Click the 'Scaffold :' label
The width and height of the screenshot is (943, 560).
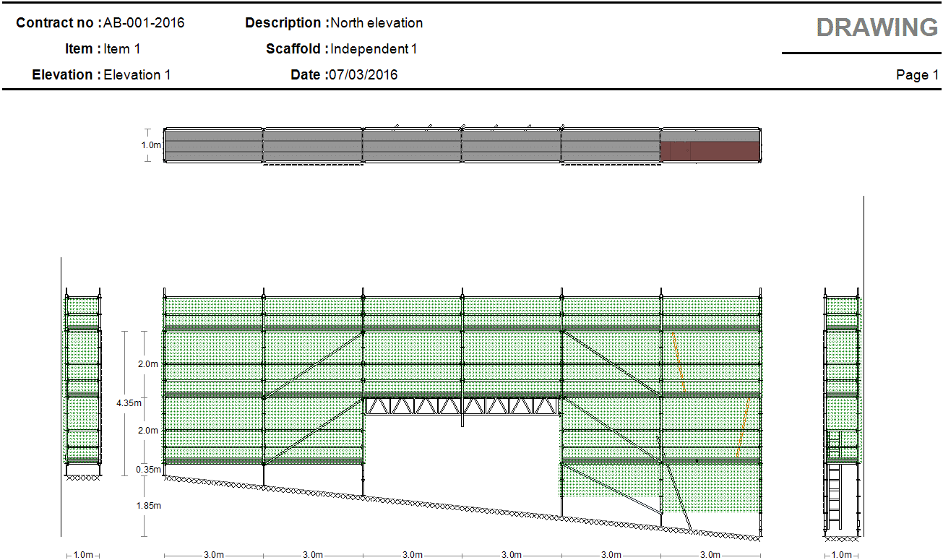(x=297, y=49)
